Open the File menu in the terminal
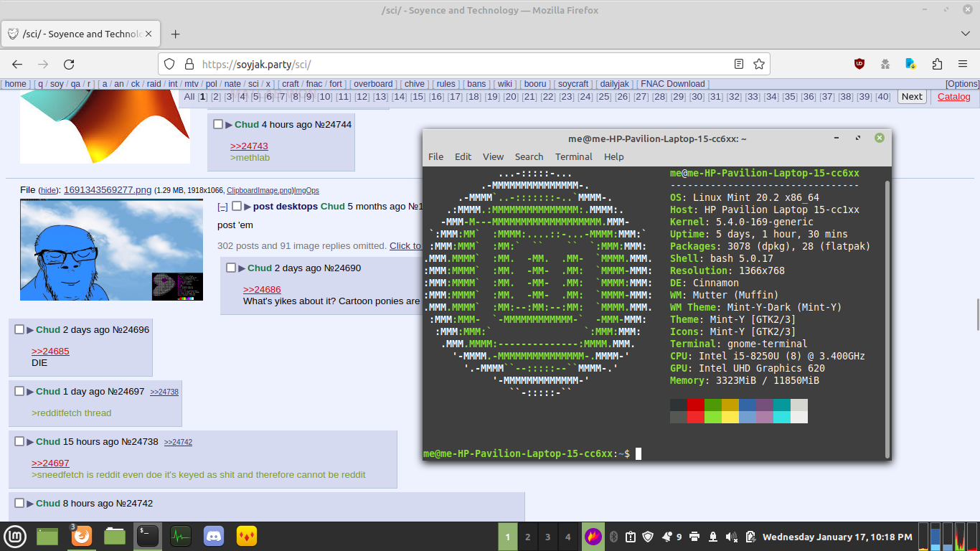 coord(435,156)
